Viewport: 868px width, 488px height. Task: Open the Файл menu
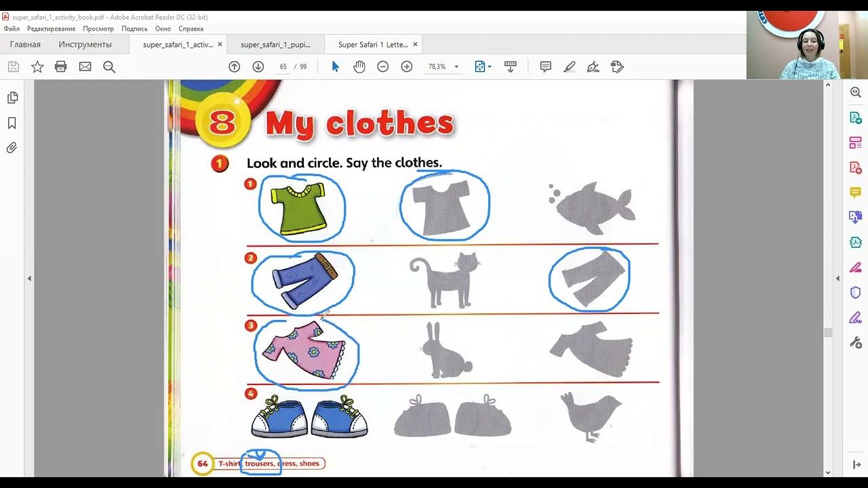(x=12, y=28)
